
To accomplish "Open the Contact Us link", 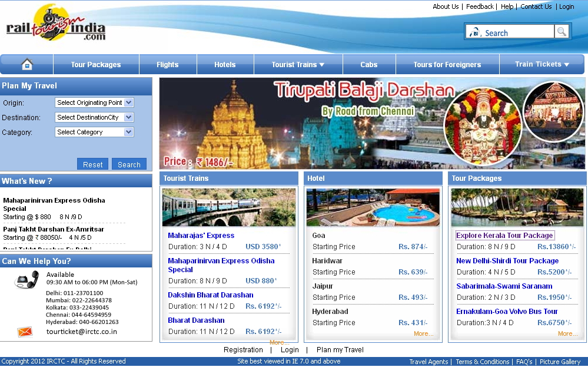I will (x=536, y=6).
